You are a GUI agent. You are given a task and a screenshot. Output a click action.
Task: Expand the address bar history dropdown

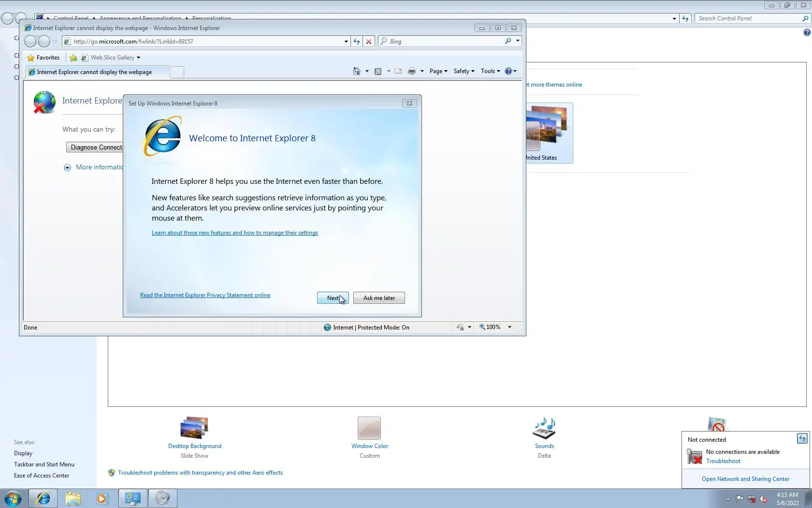pos(346,42)
